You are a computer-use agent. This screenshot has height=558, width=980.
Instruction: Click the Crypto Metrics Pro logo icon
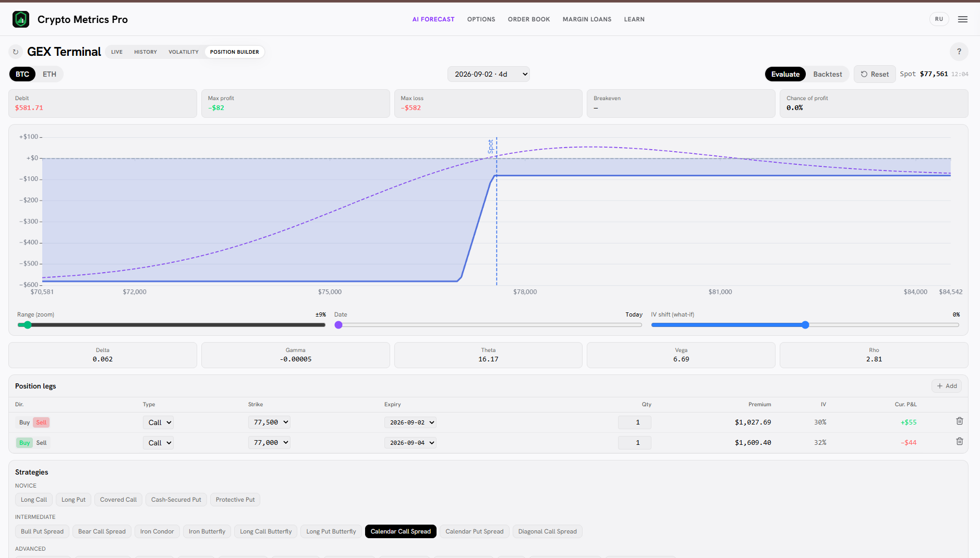(21, 19)
